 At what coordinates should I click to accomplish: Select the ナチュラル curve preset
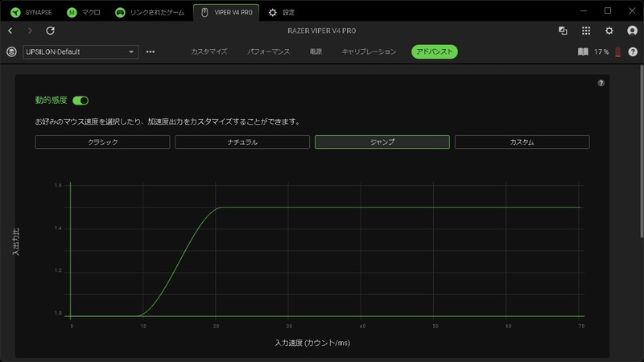tap(242, 142)
